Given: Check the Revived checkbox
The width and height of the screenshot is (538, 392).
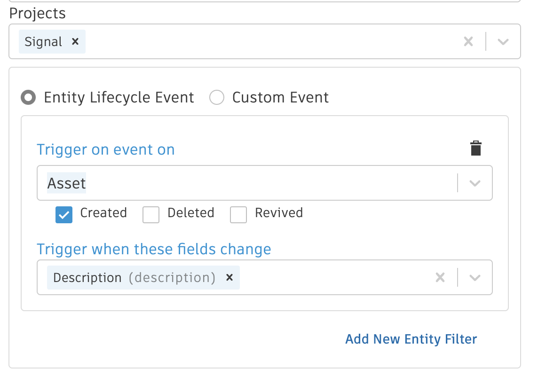Looking at the screenshot, I should [x=238, y=214].
